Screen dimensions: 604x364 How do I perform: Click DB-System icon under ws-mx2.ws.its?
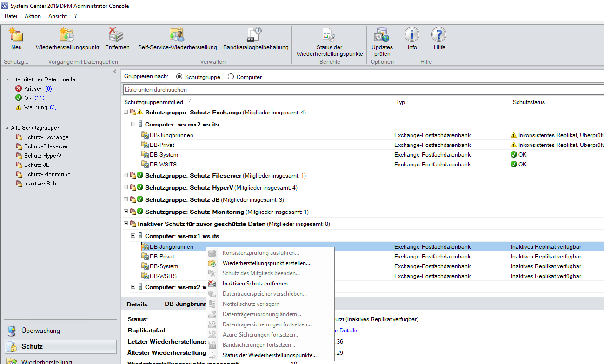[145, 155]
